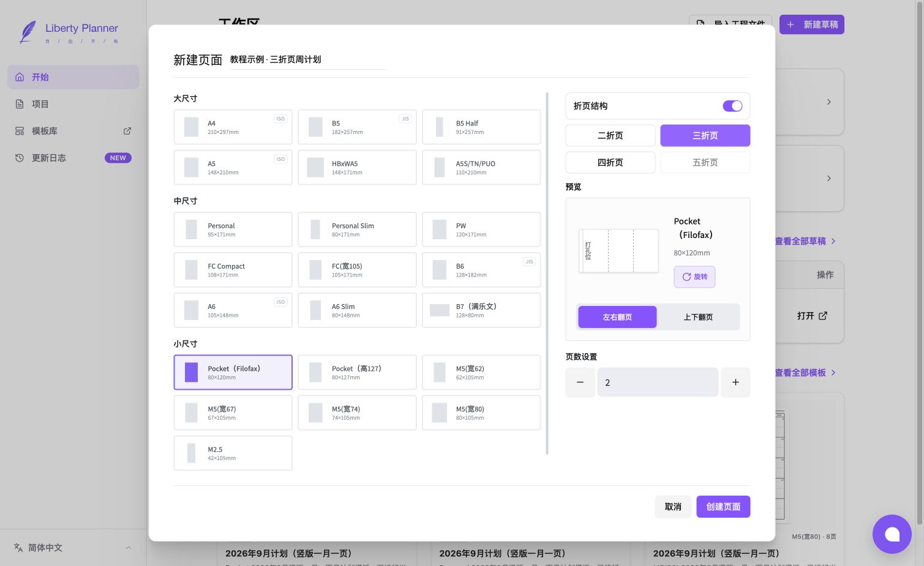924x566 pixels.
Task: Click the Liberty Planner feather logo
Action: pyautogui.click(x=27, y=32)
